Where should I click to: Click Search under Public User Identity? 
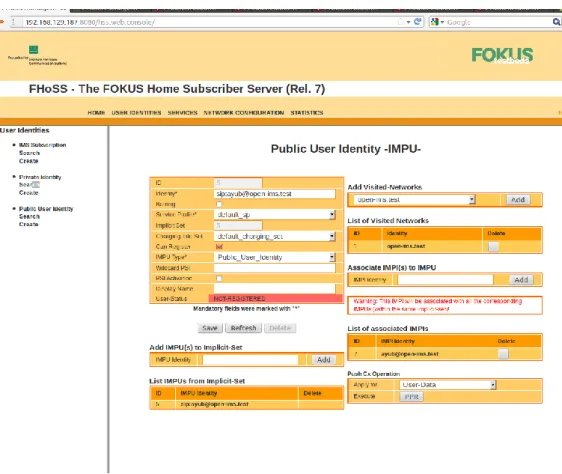pyautogui.click(x=29, y=217)
